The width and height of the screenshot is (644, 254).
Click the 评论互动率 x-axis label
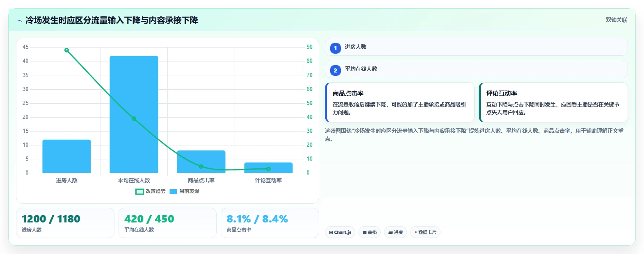pos(268,180)
